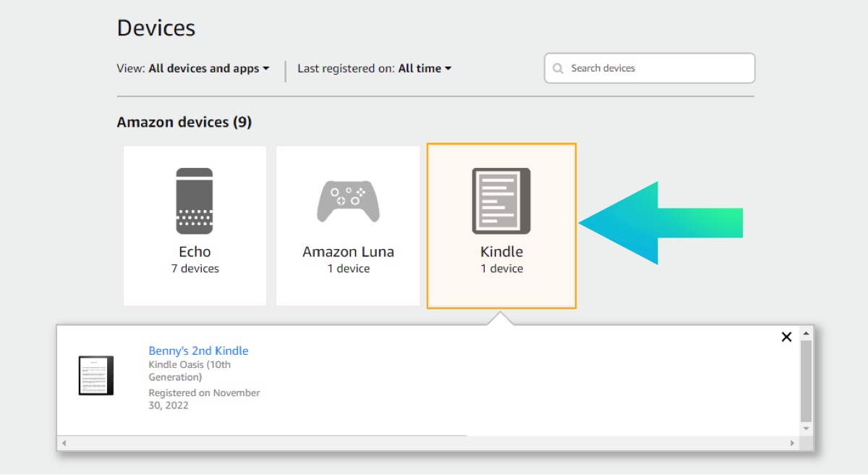Click the Echo speaker icon

click(195, 201)
